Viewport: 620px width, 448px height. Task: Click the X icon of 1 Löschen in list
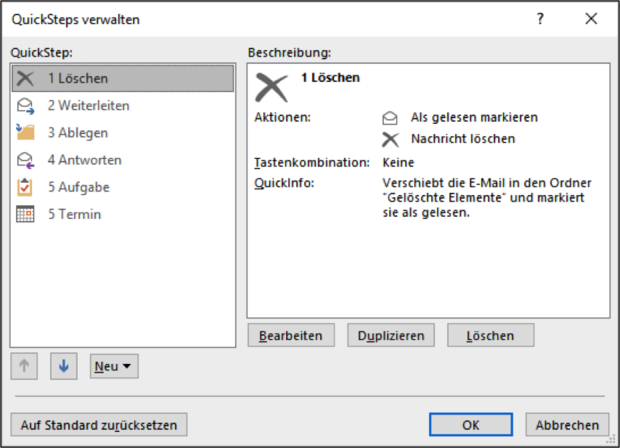coord(25,79)
